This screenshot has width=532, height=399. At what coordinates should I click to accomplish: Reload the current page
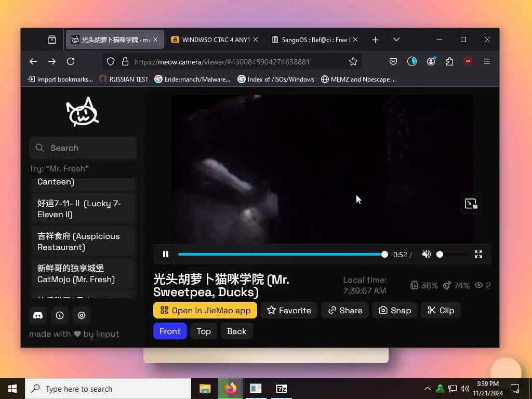point(71,61)
